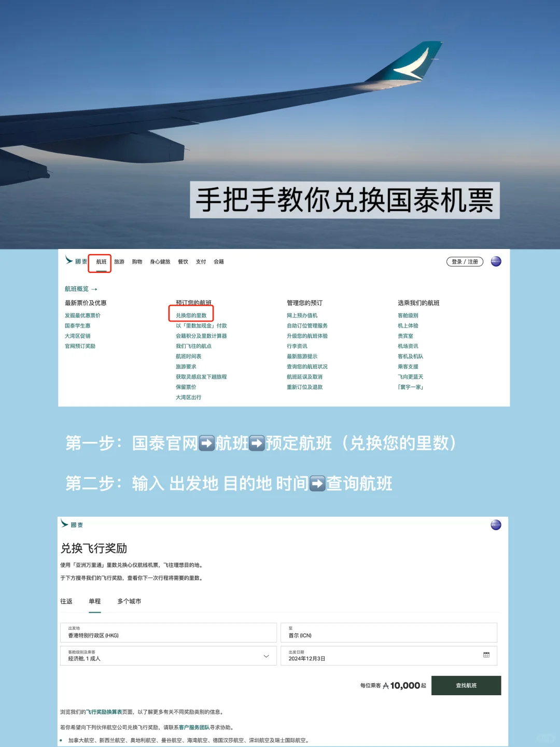
Task: Open the 购物 menu
Action: click(137, 262)
